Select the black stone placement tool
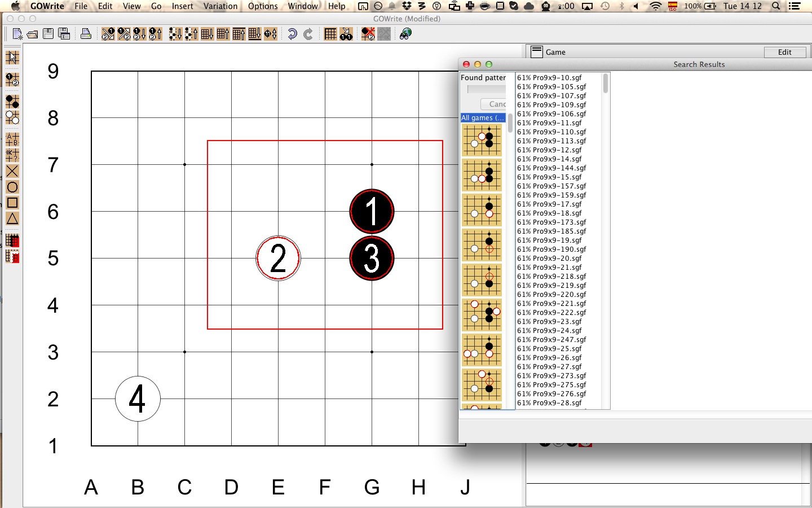 point(12,102)
